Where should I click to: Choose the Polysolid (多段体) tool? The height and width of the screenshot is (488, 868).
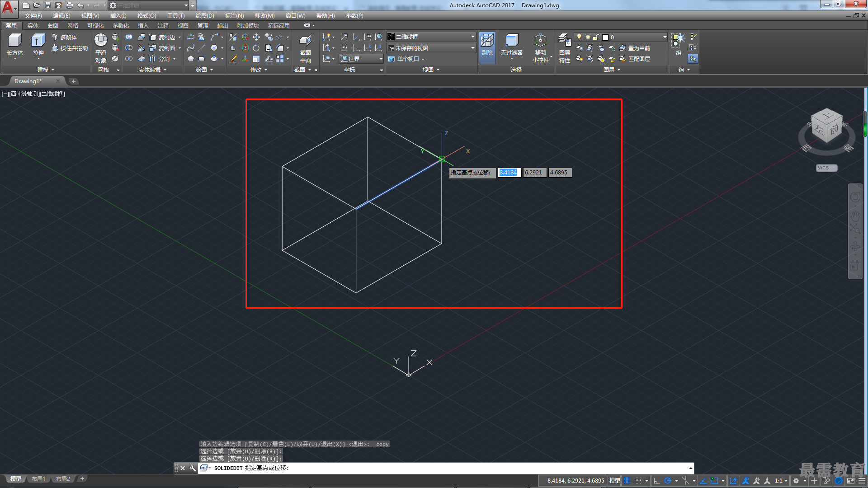[x=64, y=37]
